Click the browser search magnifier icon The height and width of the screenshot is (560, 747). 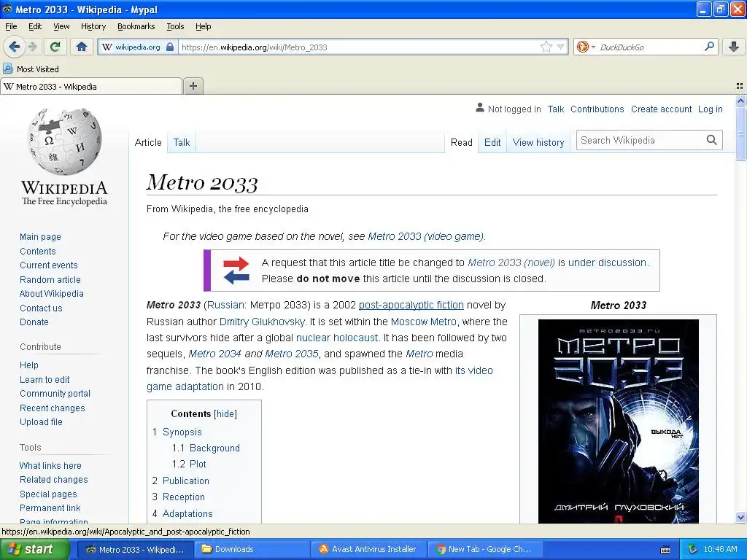tap(709, 47)
